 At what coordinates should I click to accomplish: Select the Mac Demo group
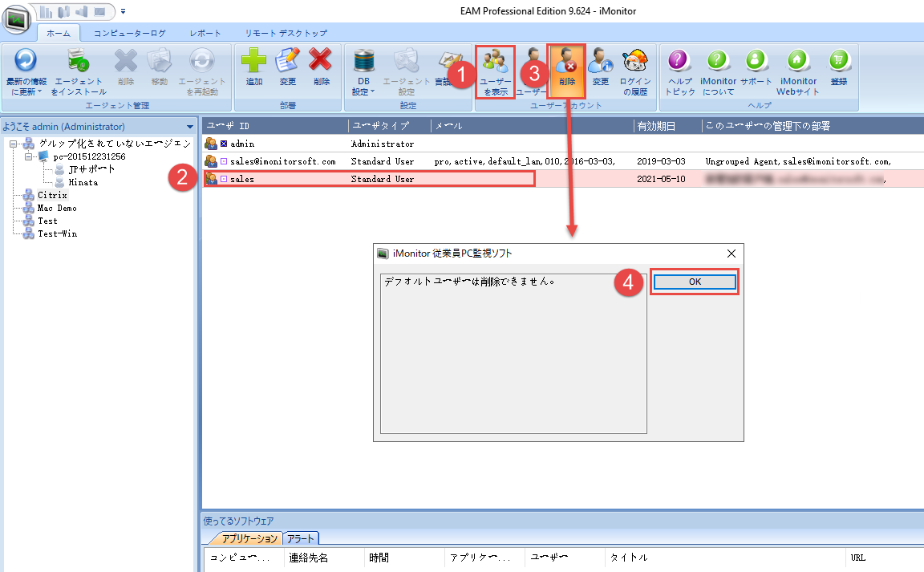(x=57, y=208)
